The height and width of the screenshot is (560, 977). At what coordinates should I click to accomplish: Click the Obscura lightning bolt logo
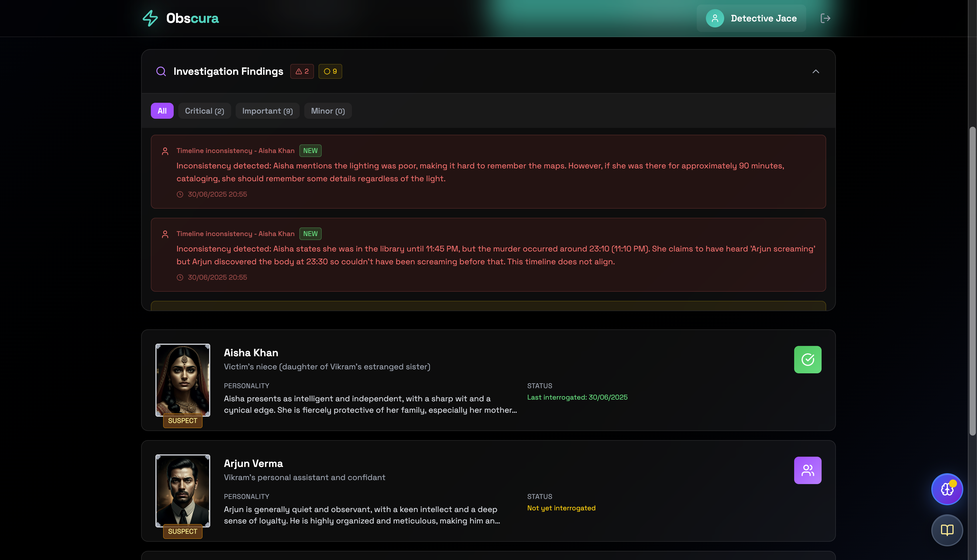point(150,18)
